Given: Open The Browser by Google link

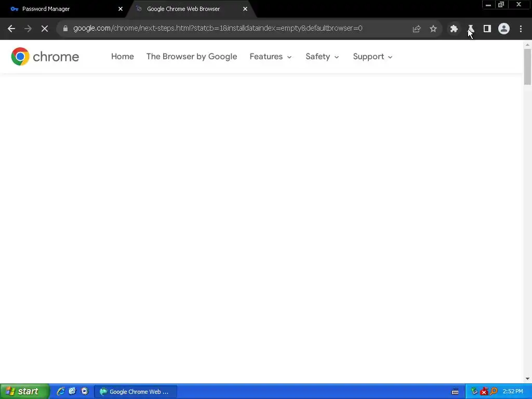Looking at the screenshot, I should coord(192,56).
